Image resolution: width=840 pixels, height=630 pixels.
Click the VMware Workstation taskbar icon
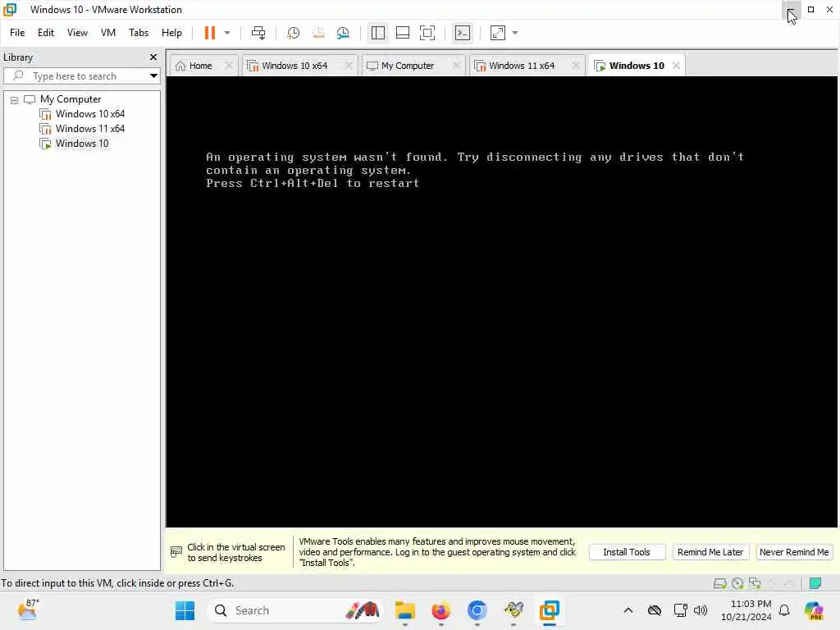[x=549, y=610]
